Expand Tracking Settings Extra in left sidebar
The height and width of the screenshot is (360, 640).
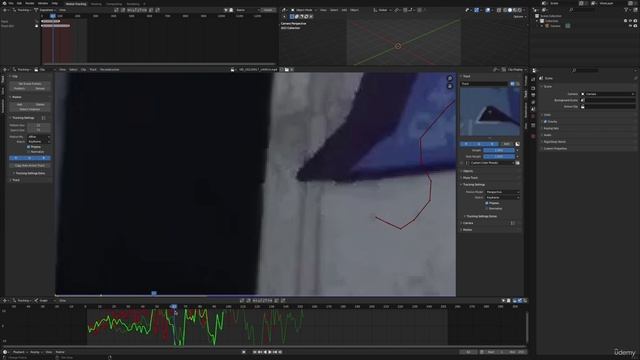pyautogui.click(x=30, y=173)
